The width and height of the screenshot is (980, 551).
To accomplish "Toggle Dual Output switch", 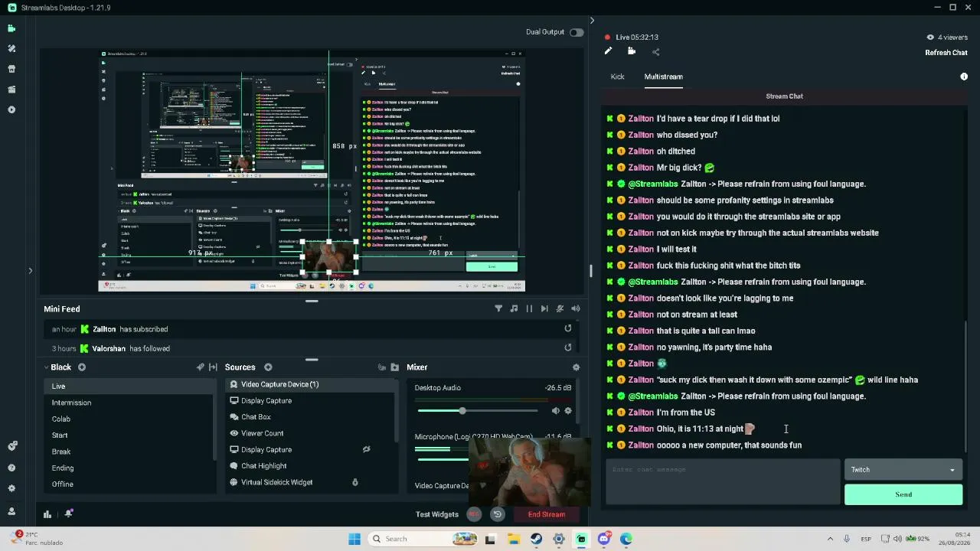I will point(577,32).
